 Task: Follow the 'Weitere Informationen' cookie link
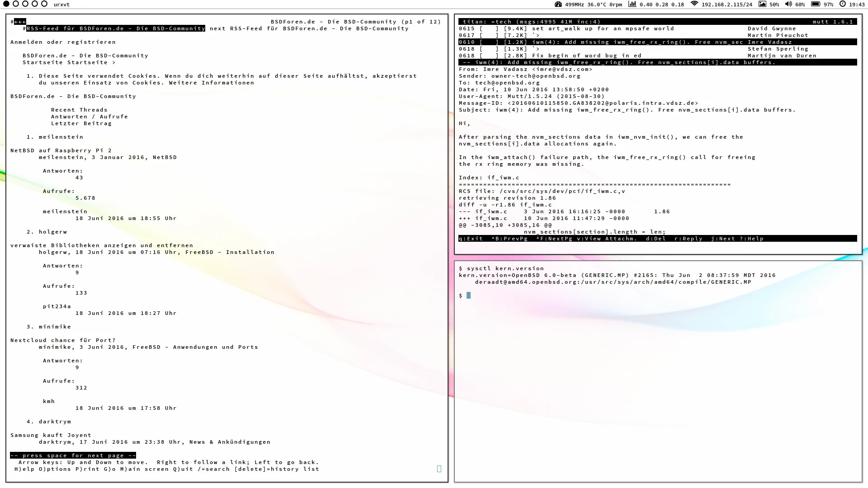point(212,83)
